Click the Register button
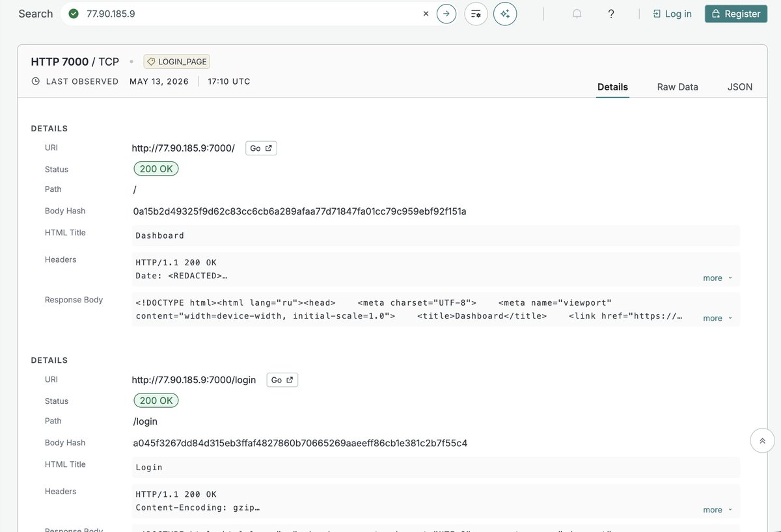The image size is (781, 532). pos(736,14)
